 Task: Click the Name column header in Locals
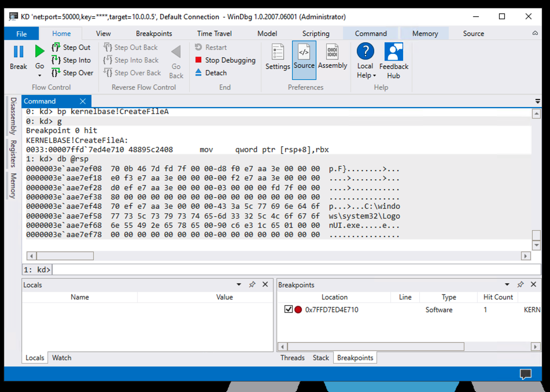pos(80,297)
